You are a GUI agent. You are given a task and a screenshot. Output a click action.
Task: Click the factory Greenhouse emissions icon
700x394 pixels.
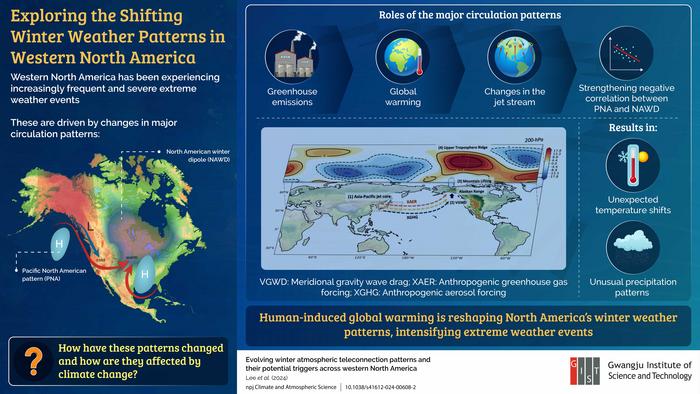pyautogui.click(x=292, y=57)
